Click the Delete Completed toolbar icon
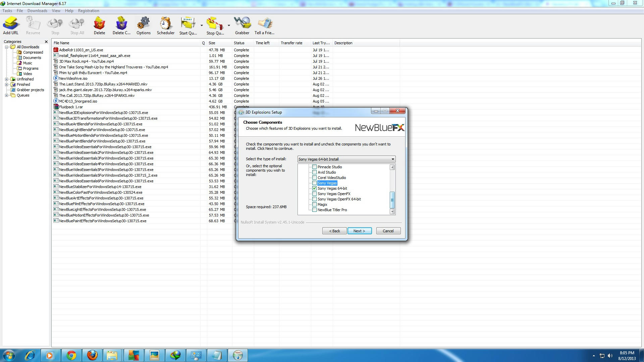Viewport: 644px width, 362px height. 121,25
